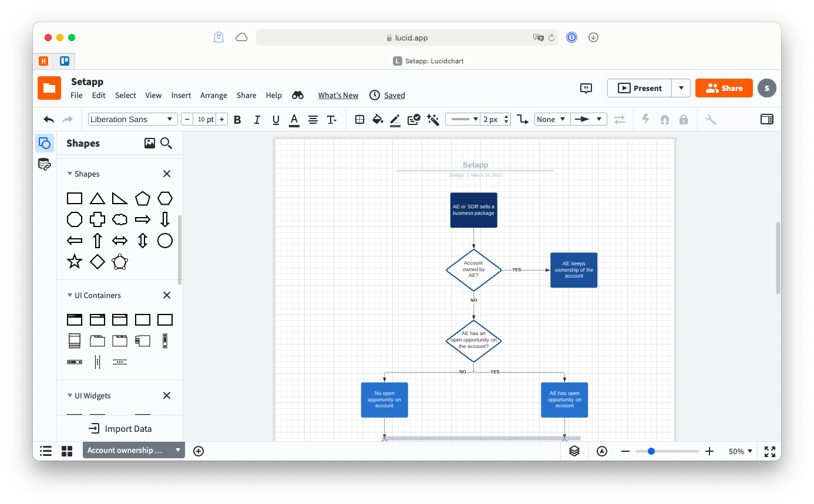
Task: Select the star shape
Action: pyautogui.click(x=75, y=262)
